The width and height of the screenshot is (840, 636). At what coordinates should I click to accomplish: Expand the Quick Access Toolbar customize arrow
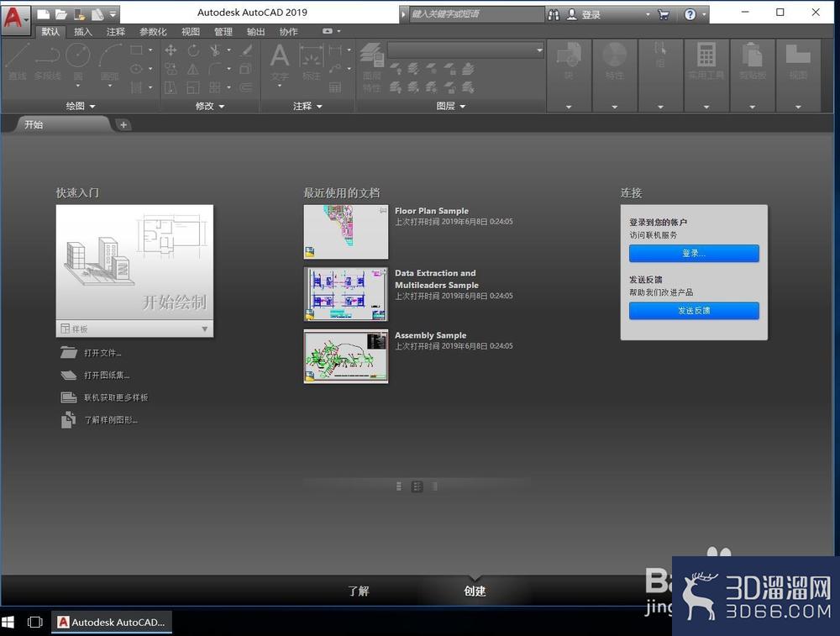pyautogui.click(x=113, y=14)
